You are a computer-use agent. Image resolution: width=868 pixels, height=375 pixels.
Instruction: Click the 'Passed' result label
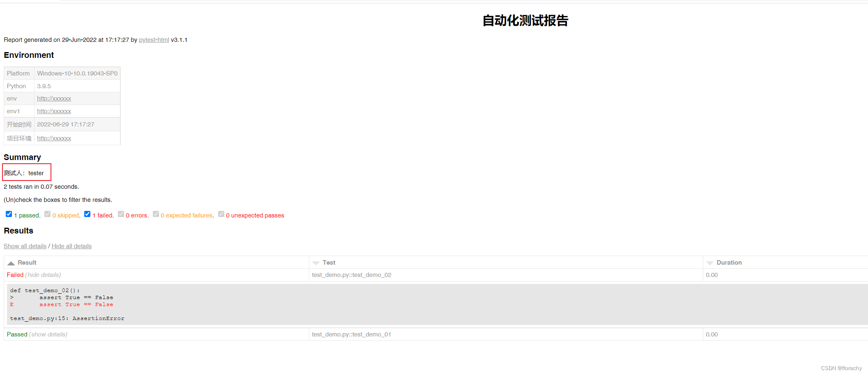(x=17, y=334)
